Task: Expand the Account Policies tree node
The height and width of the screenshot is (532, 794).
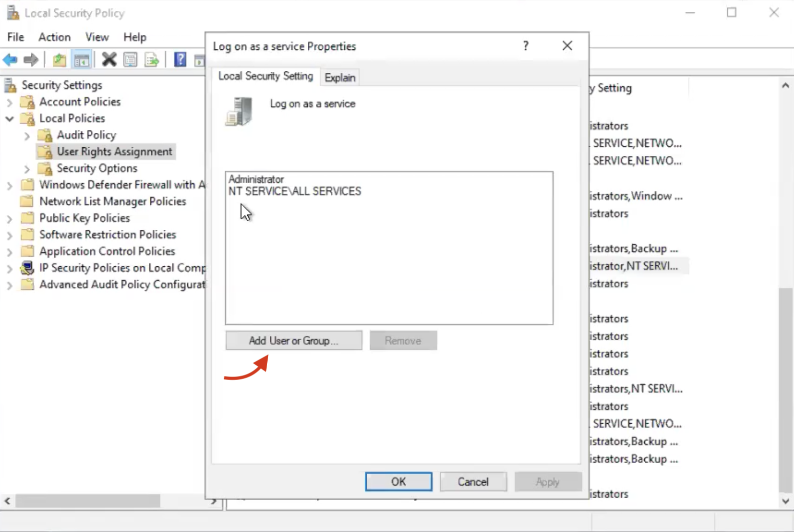Action: pos(9,102)
